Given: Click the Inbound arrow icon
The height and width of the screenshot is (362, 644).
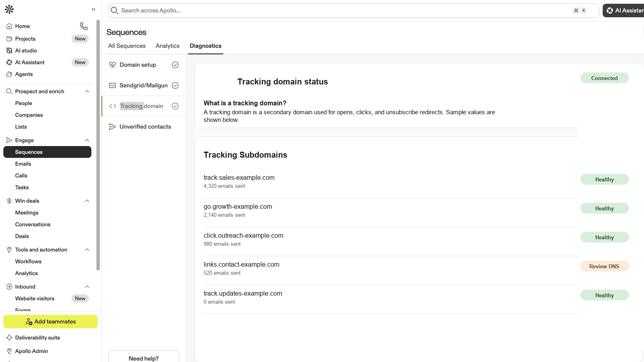Looking at the screenshot, I should [x=9, y=287].
